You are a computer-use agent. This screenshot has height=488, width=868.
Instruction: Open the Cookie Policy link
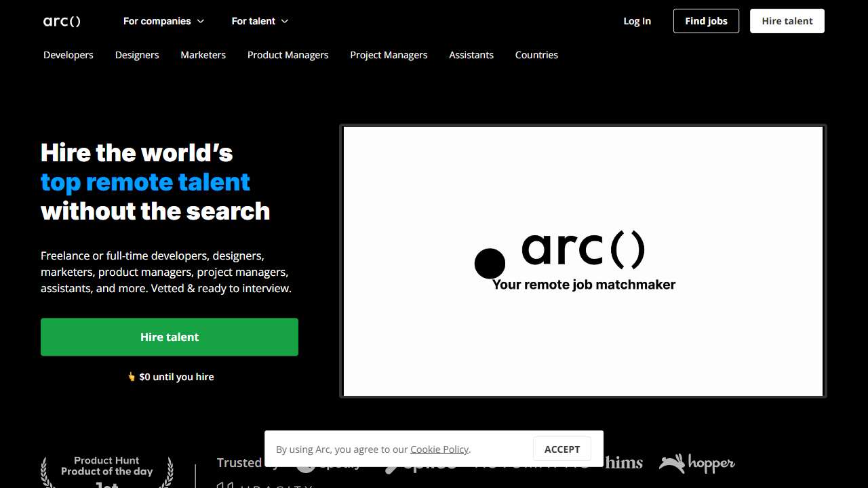point(439,449)
